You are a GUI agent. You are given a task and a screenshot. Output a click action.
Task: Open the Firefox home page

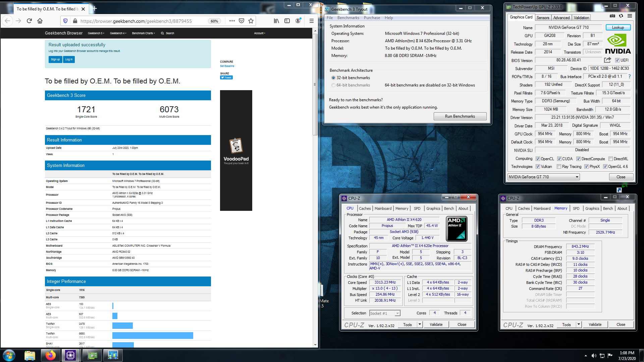click(40, 21)
